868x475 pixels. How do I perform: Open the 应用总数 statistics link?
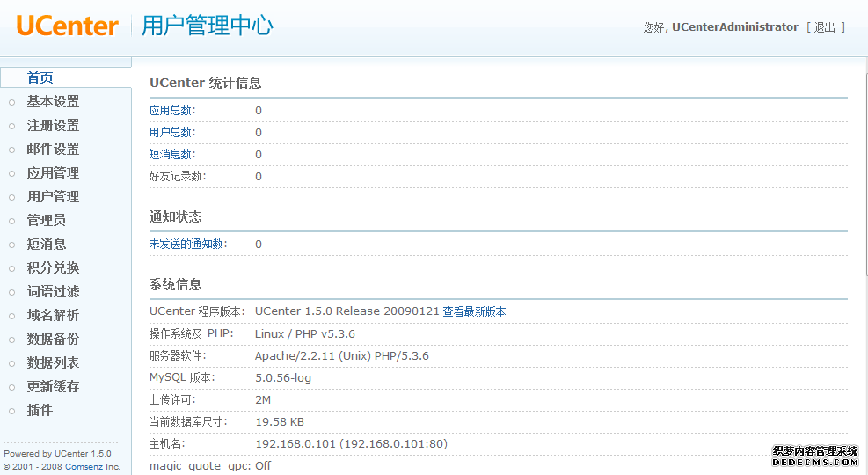tap(171, 111)
